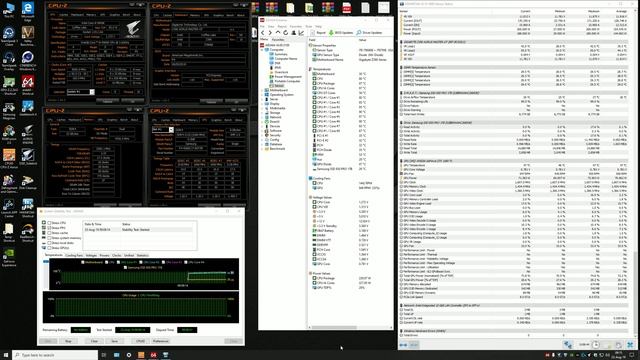Image resolution: width=640 pixels, height=360 pixels.
Task: Go forward in AIDA64 toolbar
Action: coord(270,33)
